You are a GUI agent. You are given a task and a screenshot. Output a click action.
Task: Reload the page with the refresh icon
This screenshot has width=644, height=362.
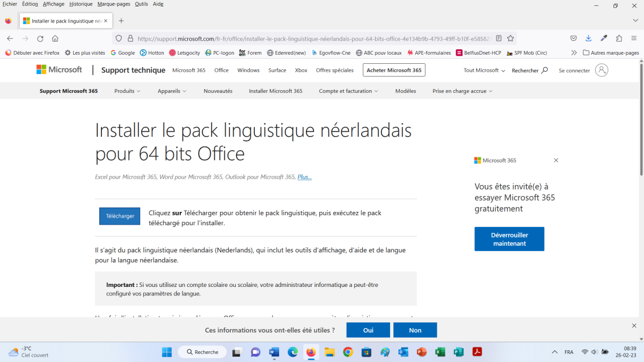coord(40,39)
